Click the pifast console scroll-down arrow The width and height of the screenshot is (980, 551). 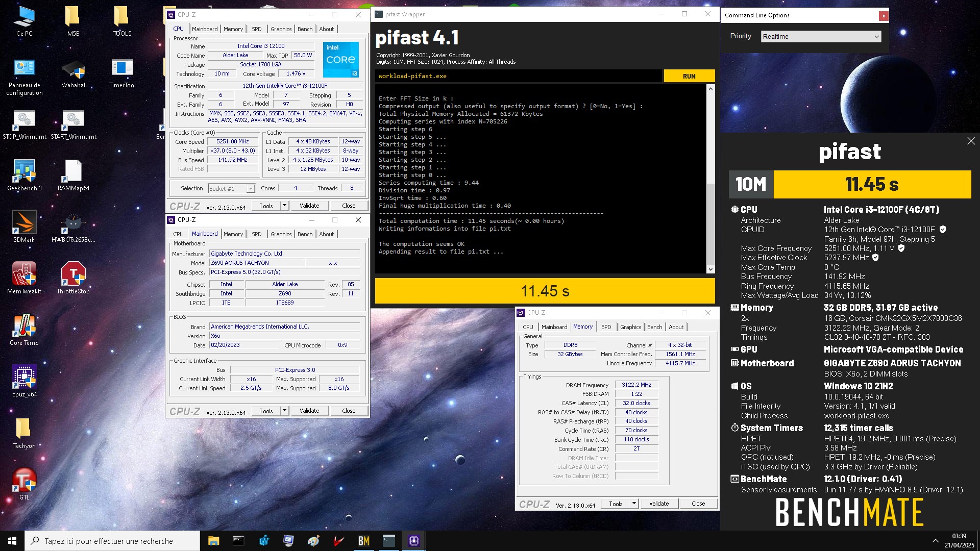click(x=710, y=269)
